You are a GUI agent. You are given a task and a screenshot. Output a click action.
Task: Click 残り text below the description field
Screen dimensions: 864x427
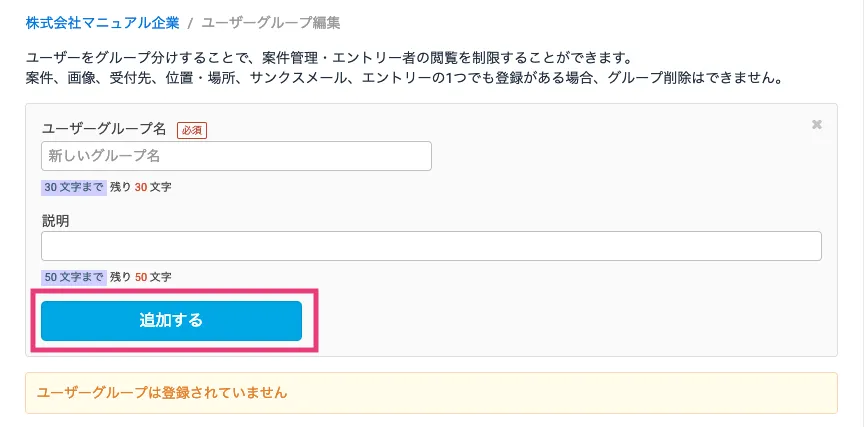[x=120, y=276]
